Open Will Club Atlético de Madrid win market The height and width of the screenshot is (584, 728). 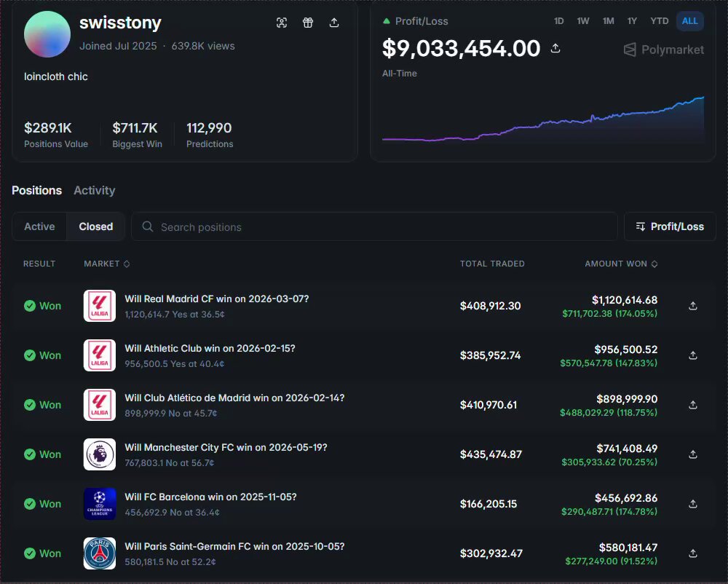pos(234,398)
